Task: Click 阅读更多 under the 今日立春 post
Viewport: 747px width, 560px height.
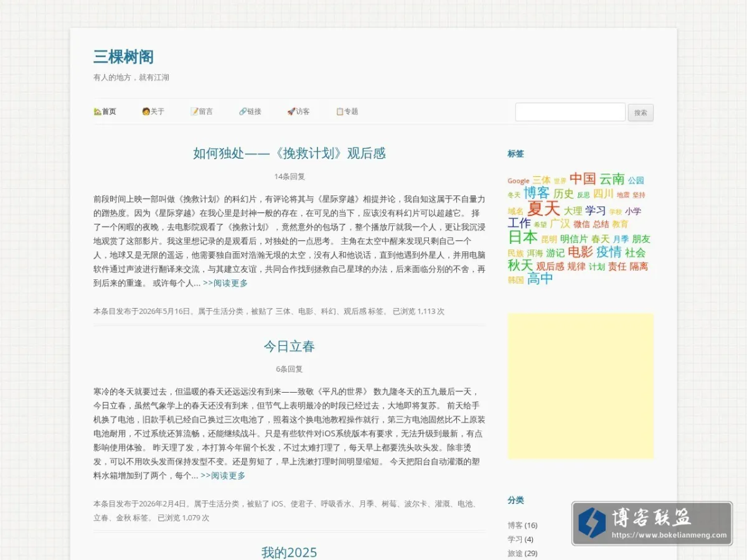Action: [223, 475]
